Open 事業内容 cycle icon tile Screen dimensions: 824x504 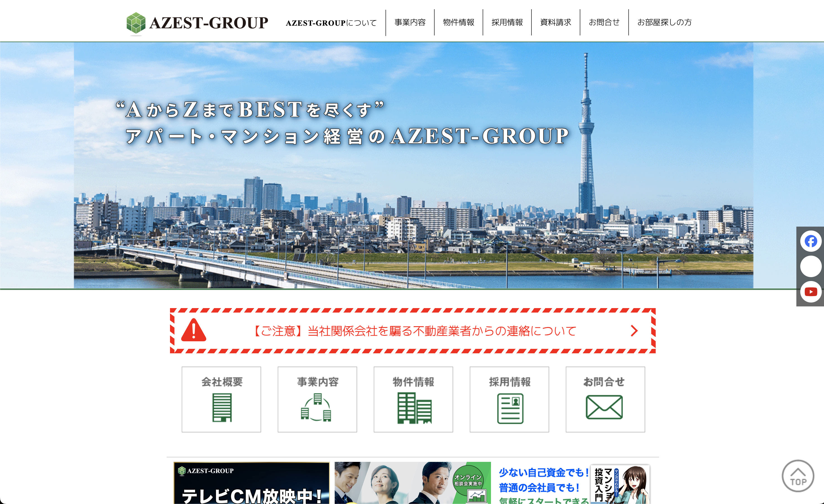point(317,399)
